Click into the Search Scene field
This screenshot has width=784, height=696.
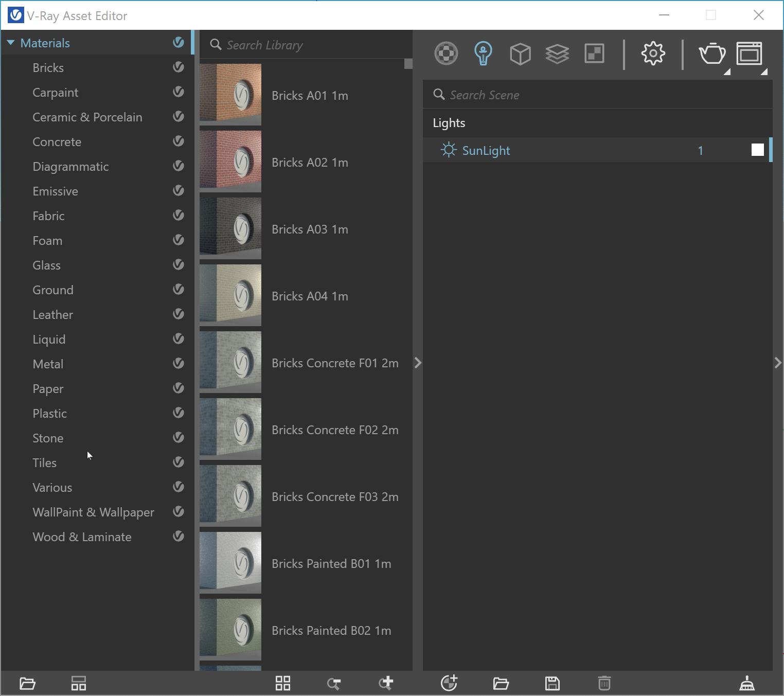click(598, 95)
